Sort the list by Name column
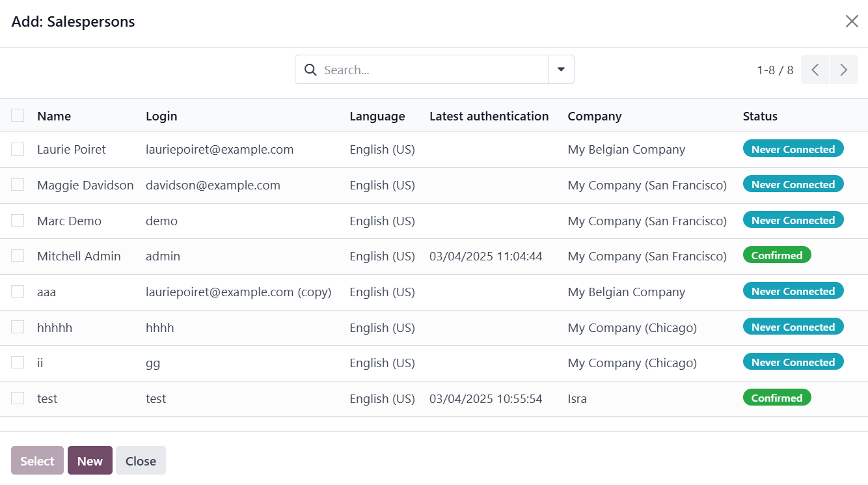The height and width of the screenshot is (485, 868). 54,117
